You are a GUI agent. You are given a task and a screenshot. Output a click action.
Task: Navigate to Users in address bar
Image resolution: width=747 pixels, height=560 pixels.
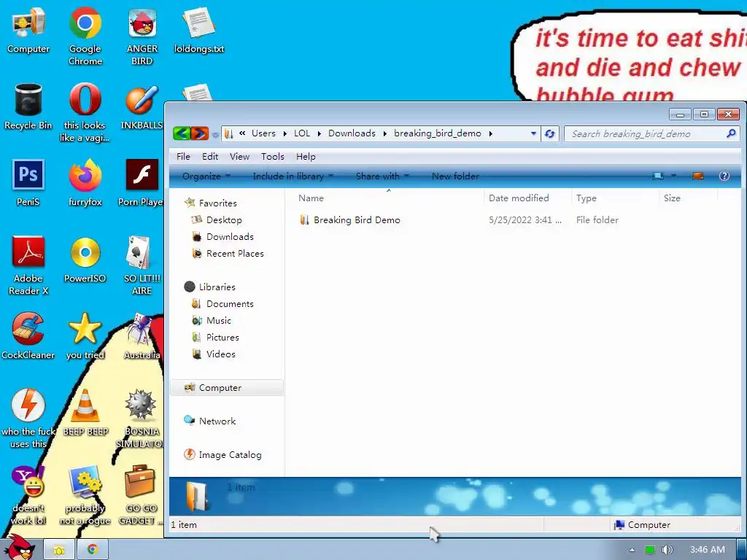point(263,133)
